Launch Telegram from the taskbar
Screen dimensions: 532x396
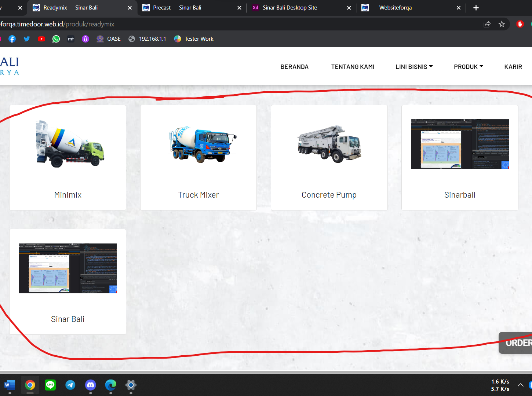coord(70,385)
